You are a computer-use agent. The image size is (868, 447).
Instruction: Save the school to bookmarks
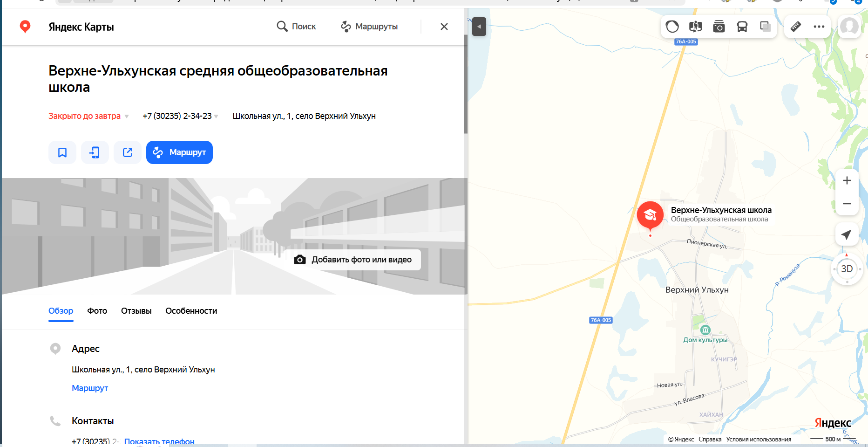[62, 152]
